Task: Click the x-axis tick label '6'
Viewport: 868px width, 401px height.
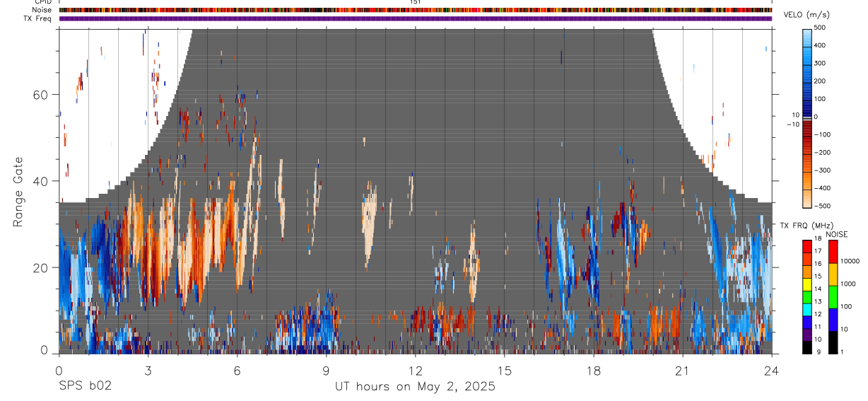Action: point(237,370)
